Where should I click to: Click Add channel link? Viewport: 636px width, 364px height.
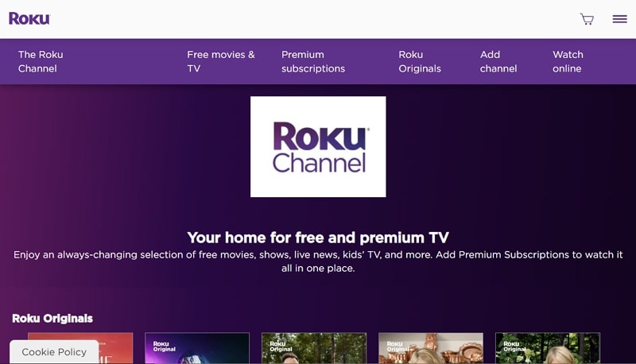pos(498,62)
